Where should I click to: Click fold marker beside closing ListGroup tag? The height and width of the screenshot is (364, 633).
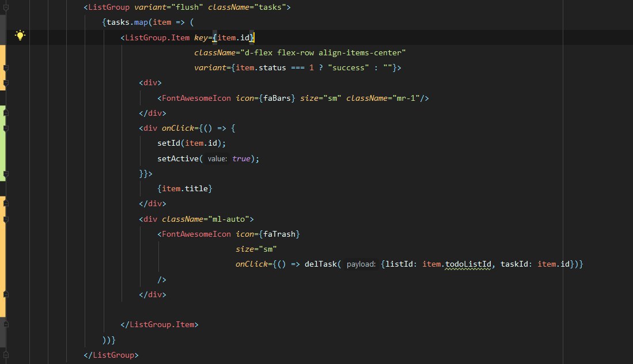pyautogui.click(x=6, y=355)
